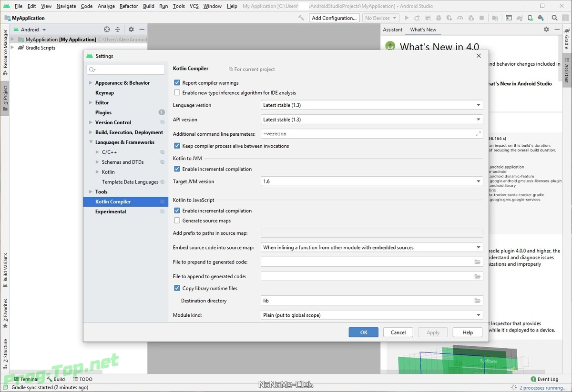Screen dimensions: 572x392
Task: Expand the command line parameters field icon
Action: pos(478,134)
